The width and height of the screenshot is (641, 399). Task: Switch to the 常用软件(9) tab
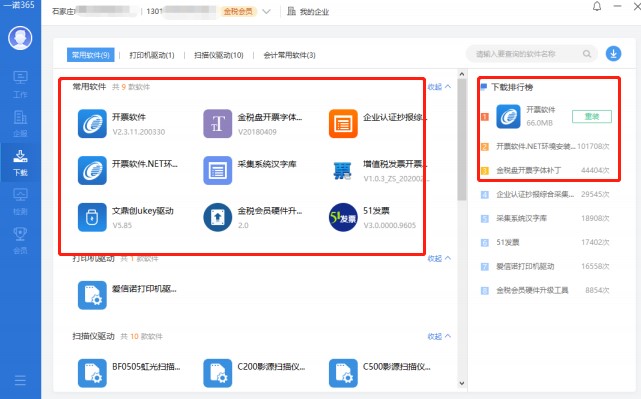click(90, 55)
